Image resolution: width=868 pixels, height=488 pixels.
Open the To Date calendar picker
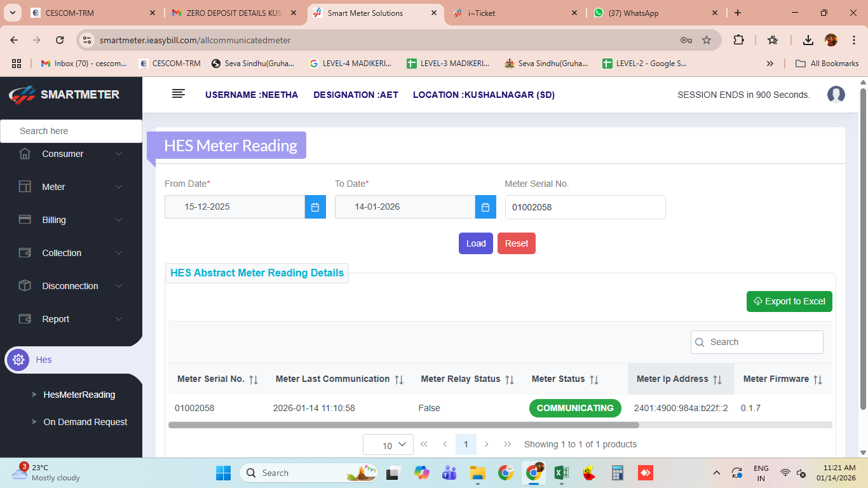[x=485, y=207]
